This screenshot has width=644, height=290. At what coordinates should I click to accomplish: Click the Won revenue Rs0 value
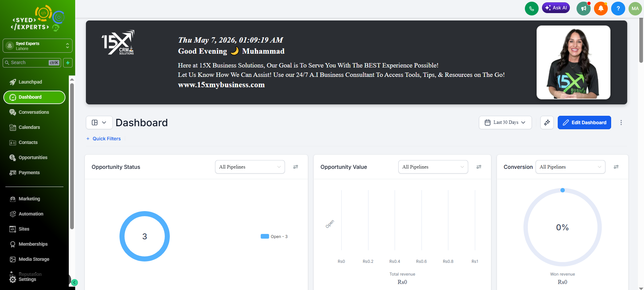pos(562,282)
